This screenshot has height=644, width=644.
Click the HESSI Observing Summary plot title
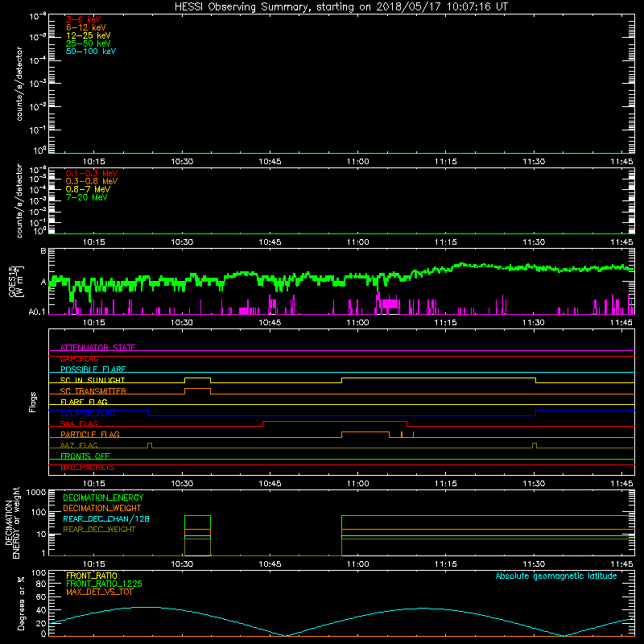pyautogui.click(x=341, y=7)
